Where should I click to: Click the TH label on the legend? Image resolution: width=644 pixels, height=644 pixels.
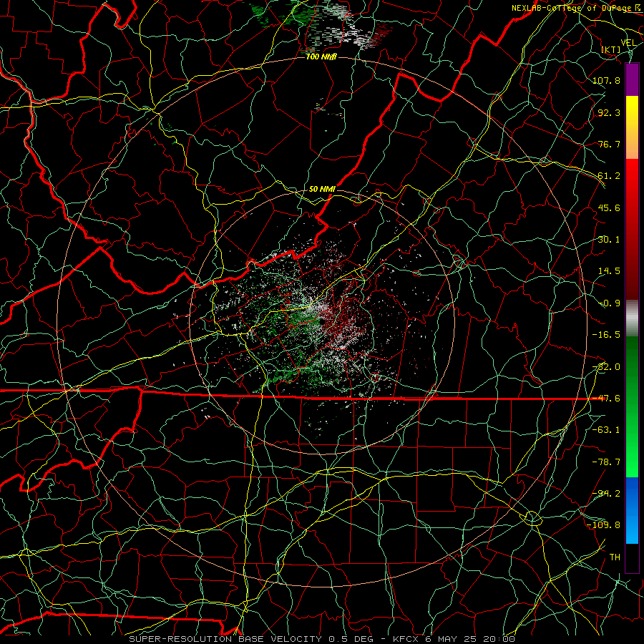pyautogui.click(x=615, y=557)
